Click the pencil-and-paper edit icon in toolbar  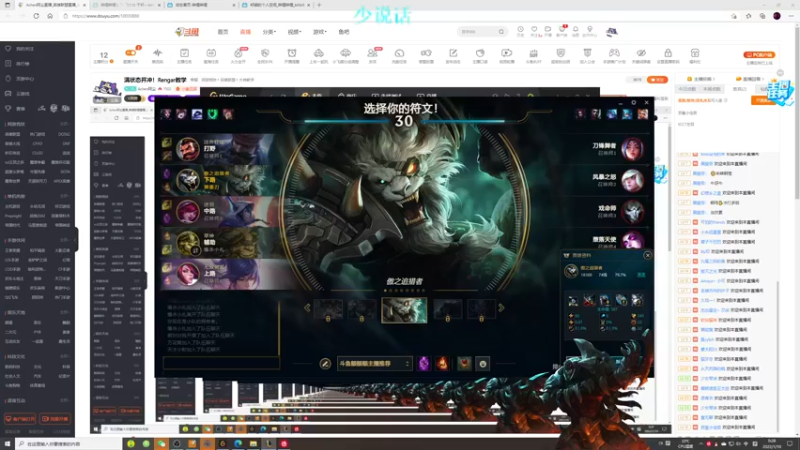453,53
